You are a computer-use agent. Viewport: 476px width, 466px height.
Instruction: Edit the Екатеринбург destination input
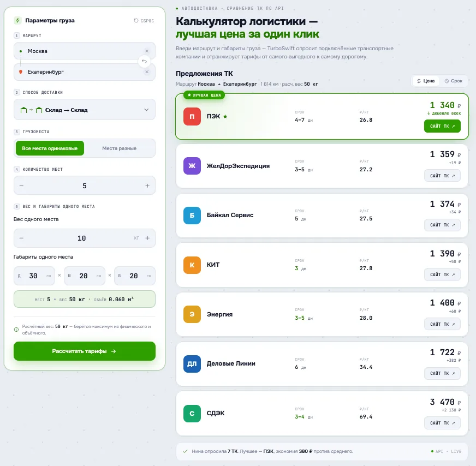85,72
